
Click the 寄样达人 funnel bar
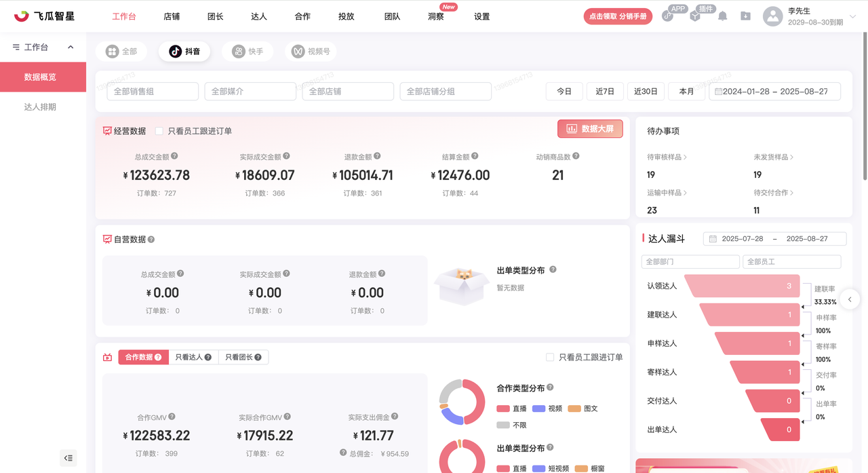pyautogui.click(x=766, y=372)
